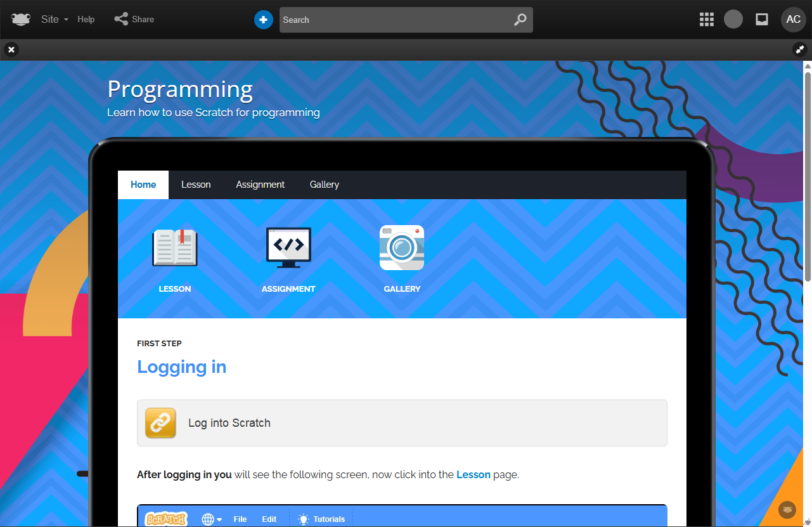Click the Lesson book icon

coord(175,248)
